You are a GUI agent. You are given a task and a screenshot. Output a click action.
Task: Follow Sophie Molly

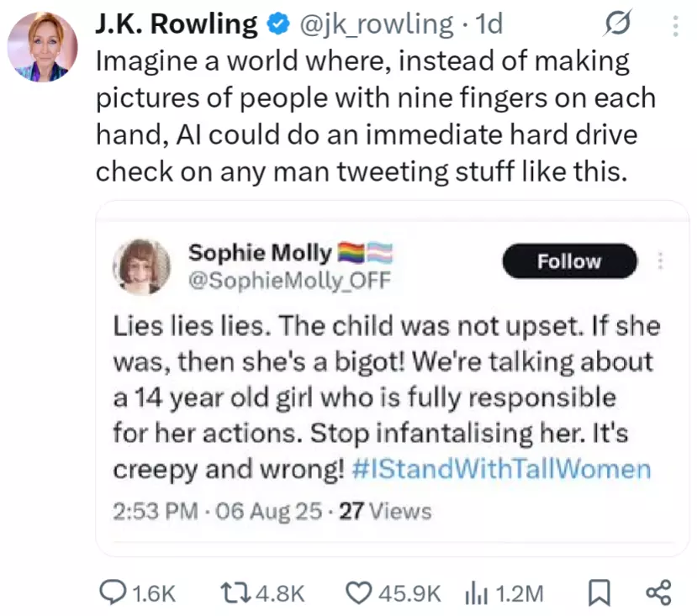coord(569,261)
